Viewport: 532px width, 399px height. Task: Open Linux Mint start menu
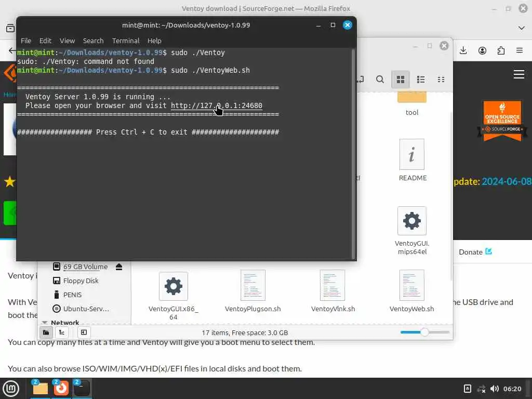tap(11, 389)
